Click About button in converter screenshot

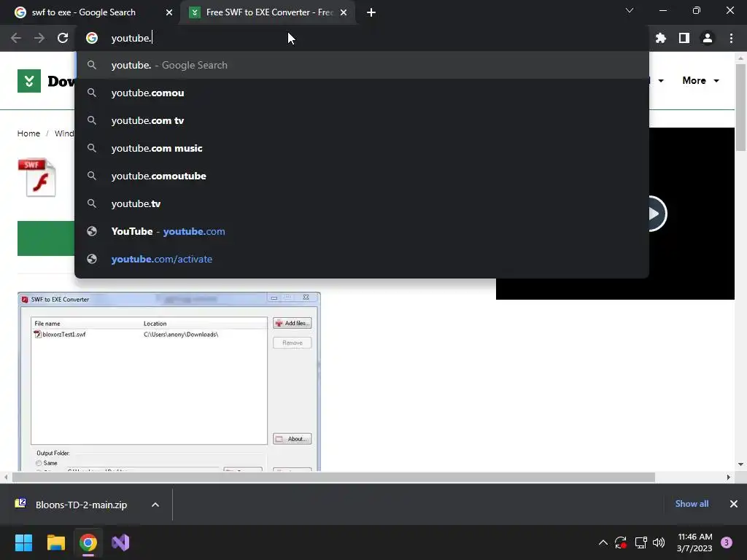(292, 438)
